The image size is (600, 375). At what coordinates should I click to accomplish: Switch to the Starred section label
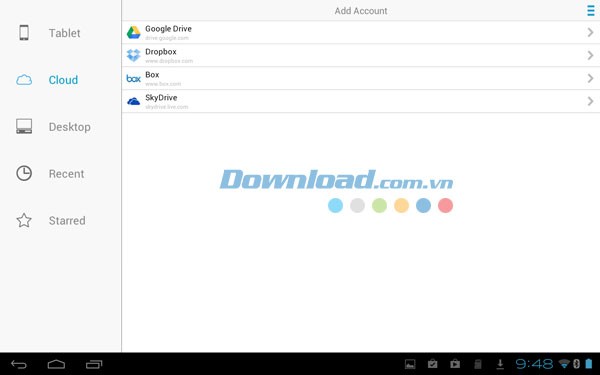coord(67,221)
